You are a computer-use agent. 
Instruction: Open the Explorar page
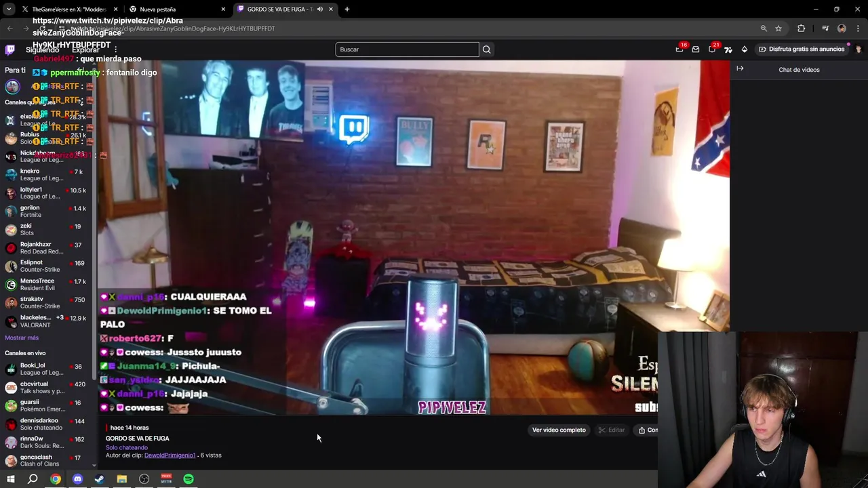pyautogui.click(x=86, y=49)
